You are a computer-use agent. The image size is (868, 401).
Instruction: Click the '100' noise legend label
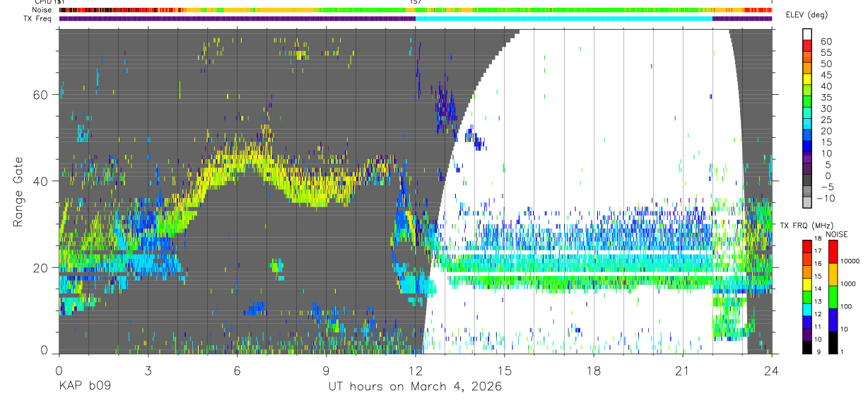click(848, 306)
